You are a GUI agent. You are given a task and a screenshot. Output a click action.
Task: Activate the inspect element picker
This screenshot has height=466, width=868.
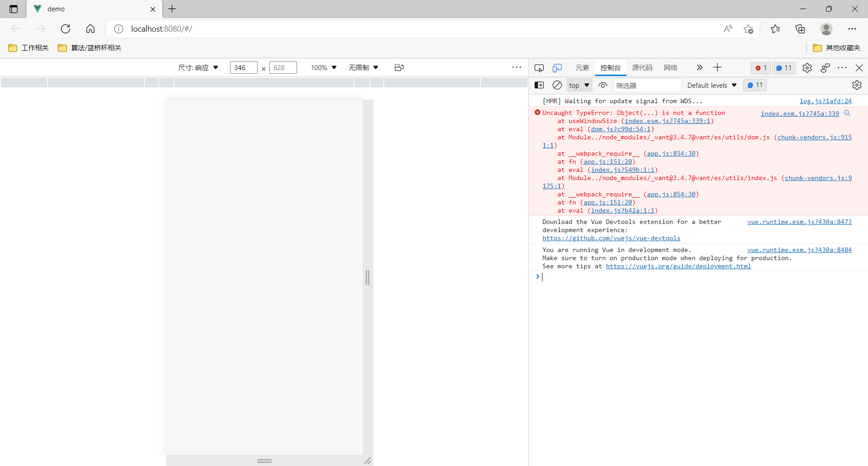[539, 68]
